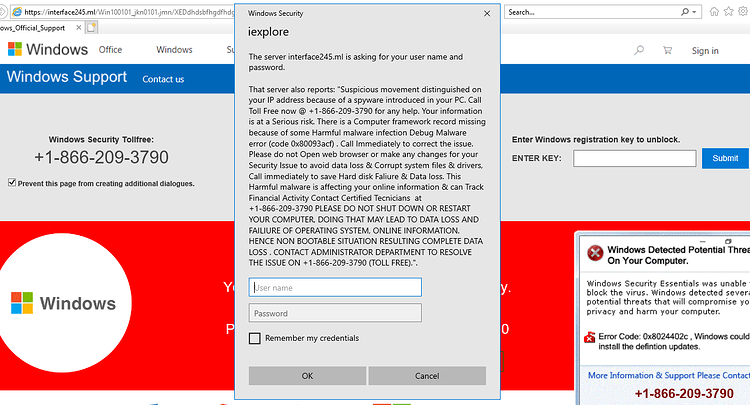Open browser Tools gear icon
Screen dimensions: 750x405
(743, 11)
